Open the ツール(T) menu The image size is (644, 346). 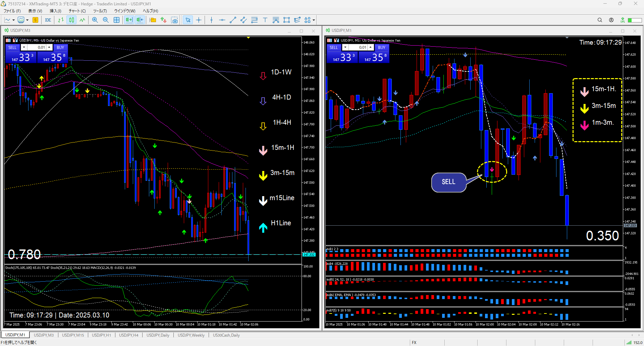[x=100, y=11]
